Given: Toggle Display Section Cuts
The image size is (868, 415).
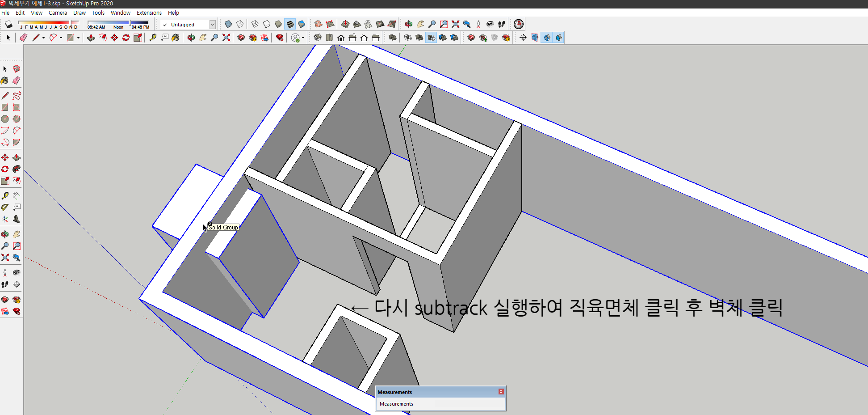Looking at the screenshot, I should [x=547, y=38].
